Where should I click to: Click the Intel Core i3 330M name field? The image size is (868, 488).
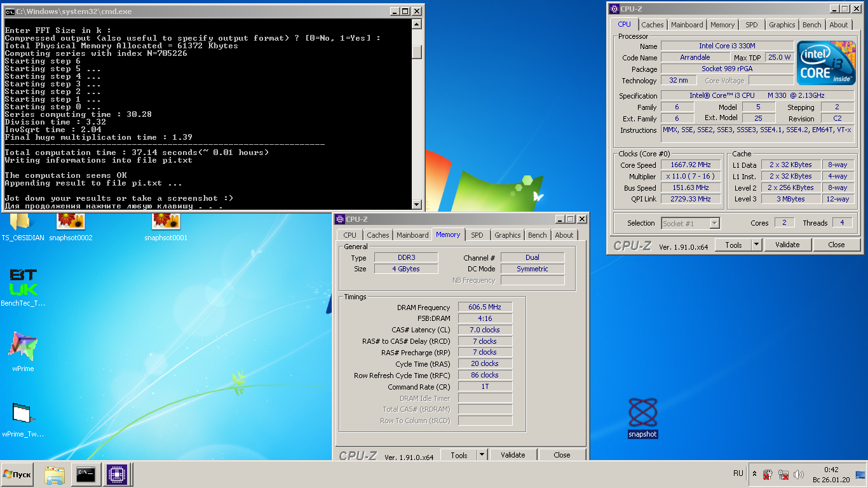[x=727, y=46]
